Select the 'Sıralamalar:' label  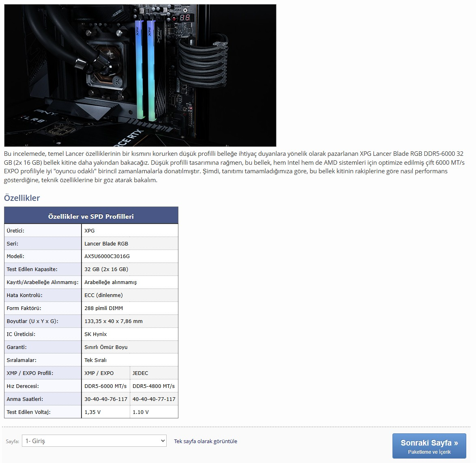pyautogui.click(x=21, y=360)
